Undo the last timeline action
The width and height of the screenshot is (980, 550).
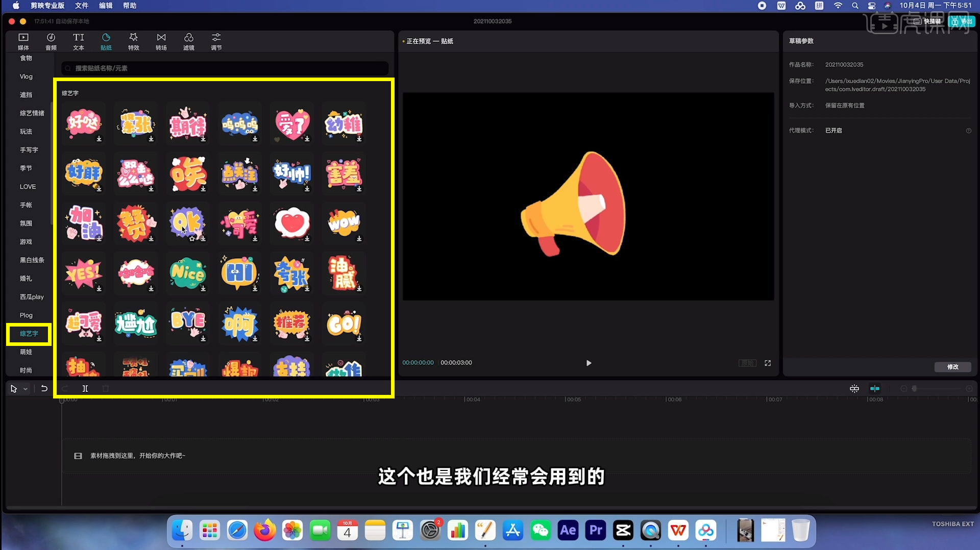[x=44, y=388]
